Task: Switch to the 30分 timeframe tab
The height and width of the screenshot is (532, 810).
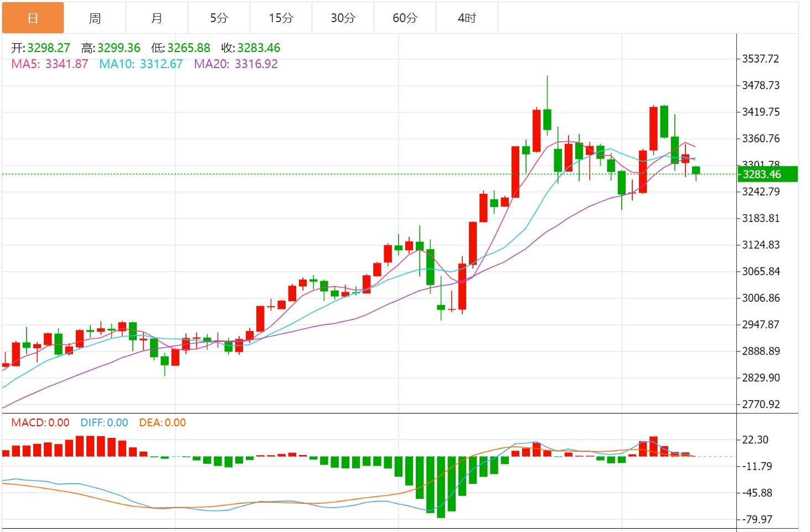Action: coord(343,18)
